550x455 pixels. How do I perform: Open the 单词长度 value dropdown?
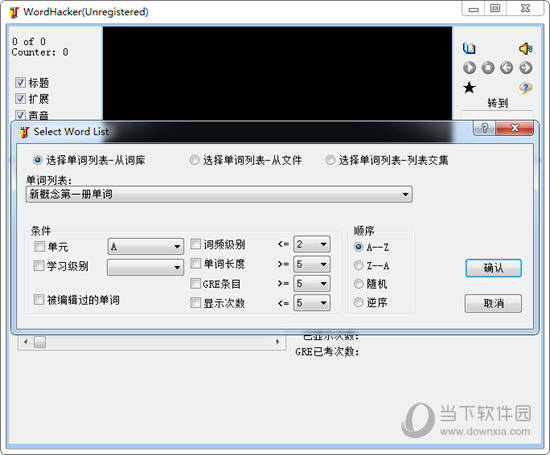(312, 264)
